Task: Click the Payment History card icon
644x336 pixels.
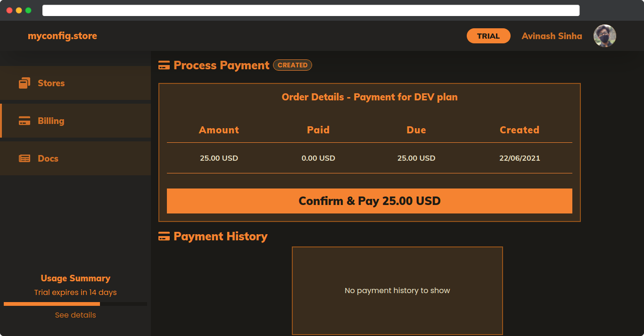Action: (x=164, y=237)
